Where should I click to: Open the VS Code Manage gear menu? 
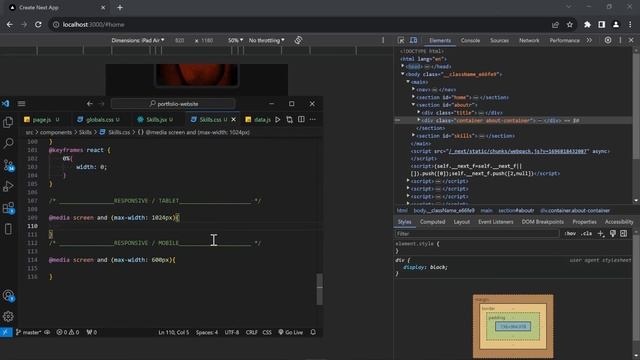[x=8, y=316]
